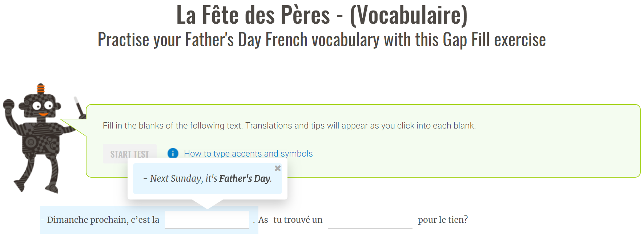644x237 pixels.
Task: Close the translation tooltip with the X
Action: tap(278, 168)
